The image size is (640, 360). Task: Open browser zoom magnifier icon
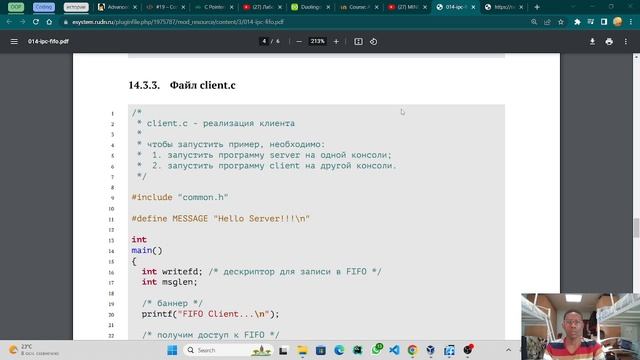click(x=534, y=22)
